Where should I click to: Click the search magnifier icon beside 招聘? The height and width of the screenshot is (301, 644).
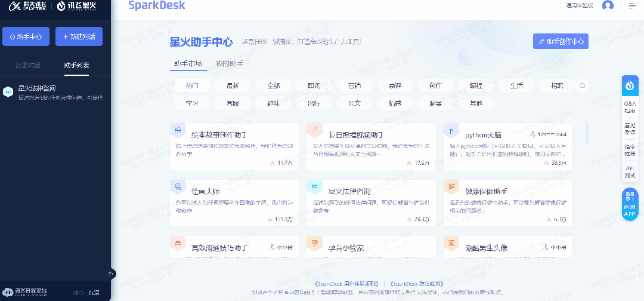(582, 86)
